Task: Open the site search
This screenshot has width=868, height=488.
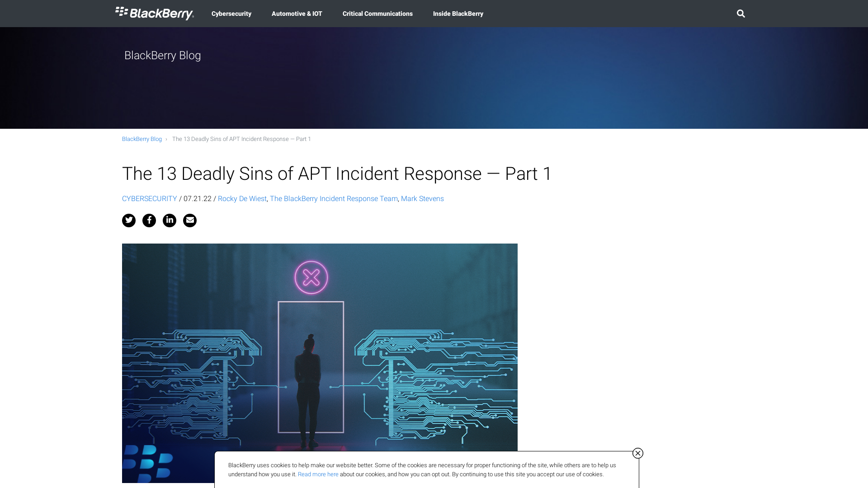Action: coord(741,14)
